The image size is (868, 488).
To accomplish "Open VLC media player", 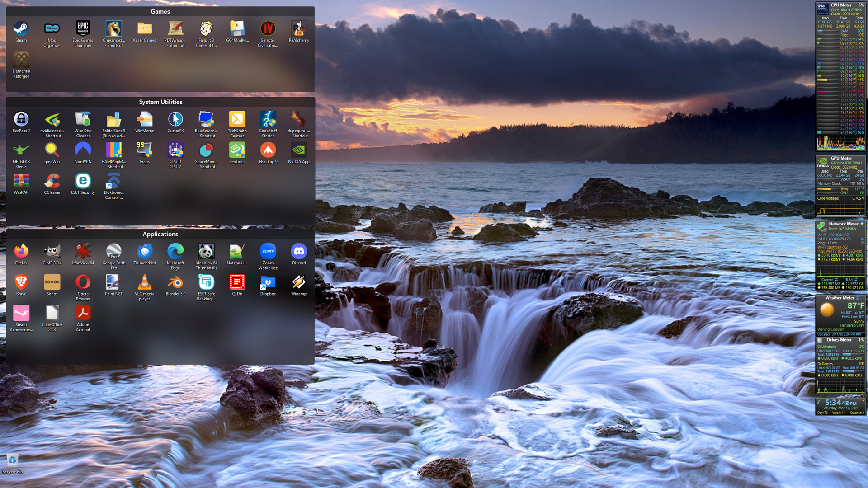I will click(144, 283).
